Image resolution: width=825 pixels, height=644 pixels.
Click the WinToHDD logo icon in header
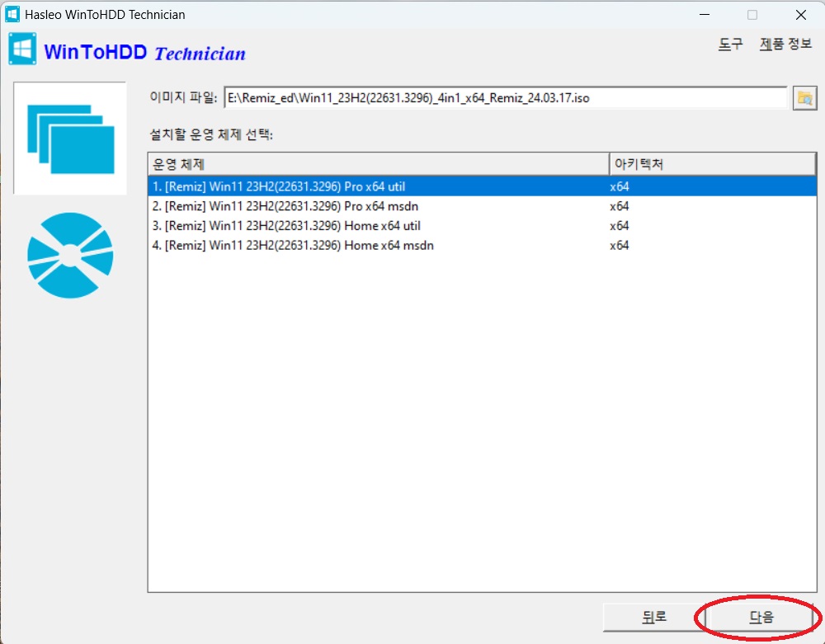(x=22, y=49)
